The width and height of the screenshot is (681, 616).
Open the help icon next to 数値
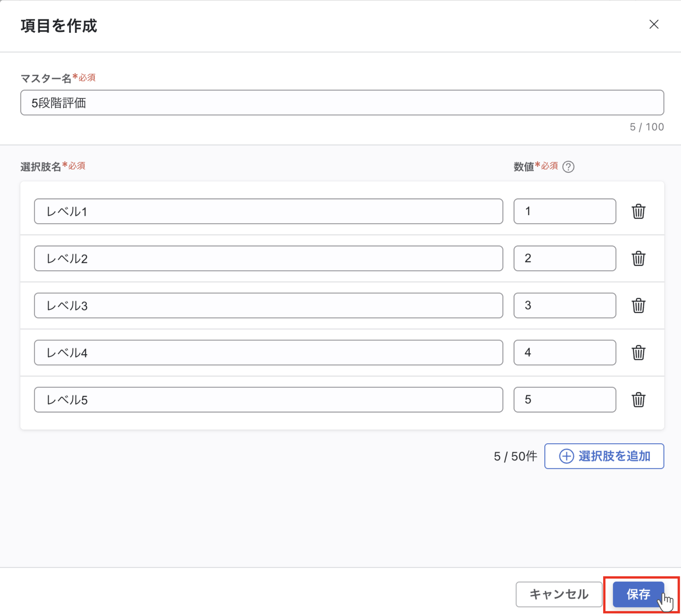point(568,167)
